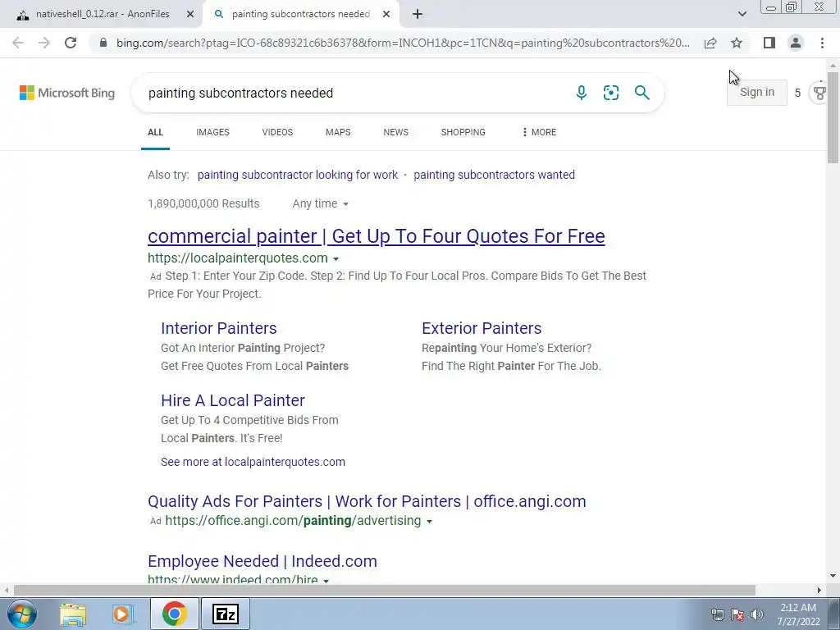This screenshot has width=840, height=630.
Task: Click the padlock site info icon
Action: (x=103, y=43)
